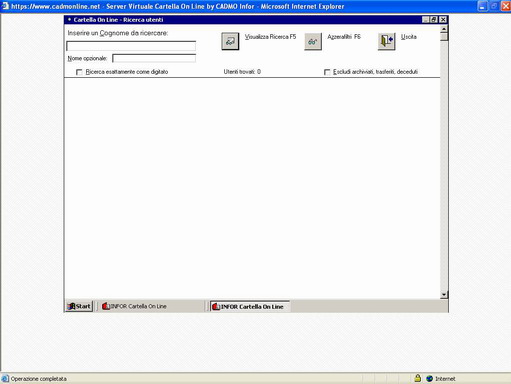Click the Nome opzionale input field
511x384 pixels.
[x=154, y=59]
